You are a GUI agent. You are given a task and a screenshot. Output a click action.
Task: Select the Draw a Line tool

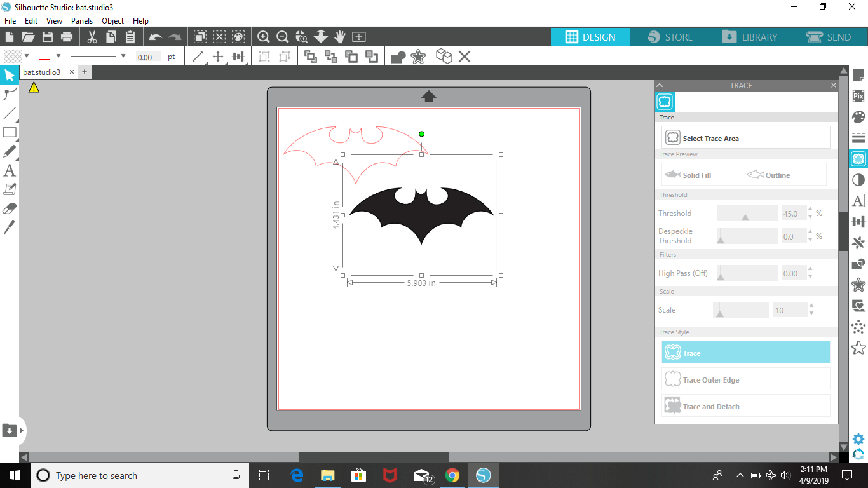tap(10, 114)
